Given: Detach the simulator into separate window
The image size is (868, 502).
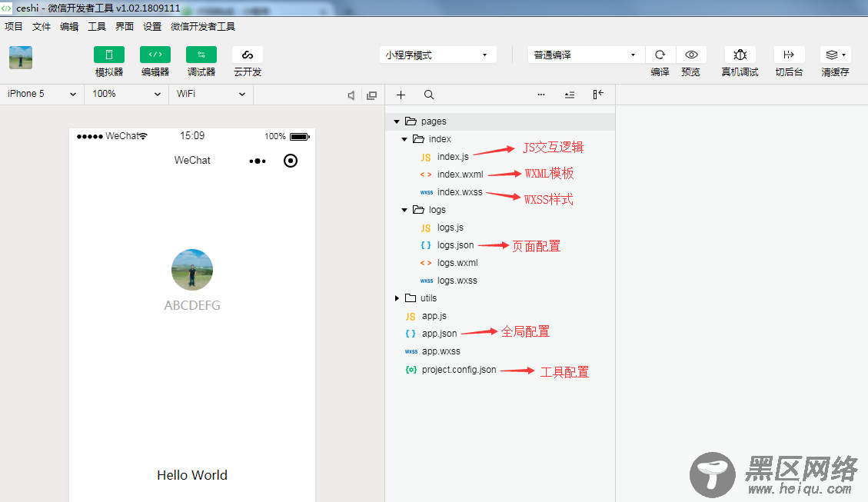Looking at the screenshot, I should [372, 95].
